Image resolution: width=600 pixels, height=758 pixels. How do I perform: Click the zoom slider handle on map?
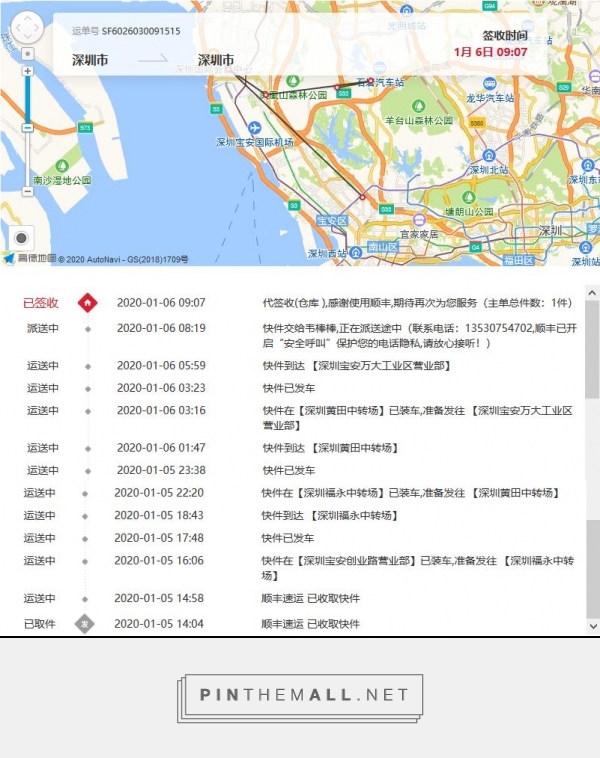click(27, 127)
